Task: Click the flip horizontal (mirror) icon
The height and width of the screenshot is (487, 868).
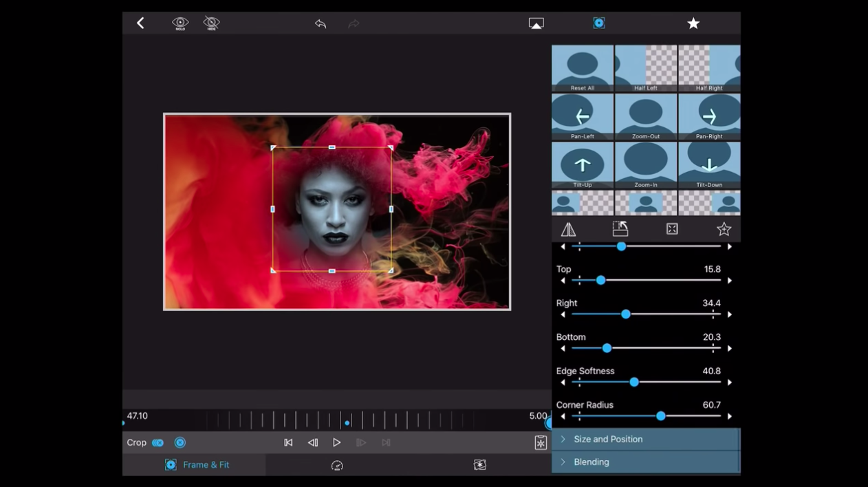Action: click(x=568, y=229)
